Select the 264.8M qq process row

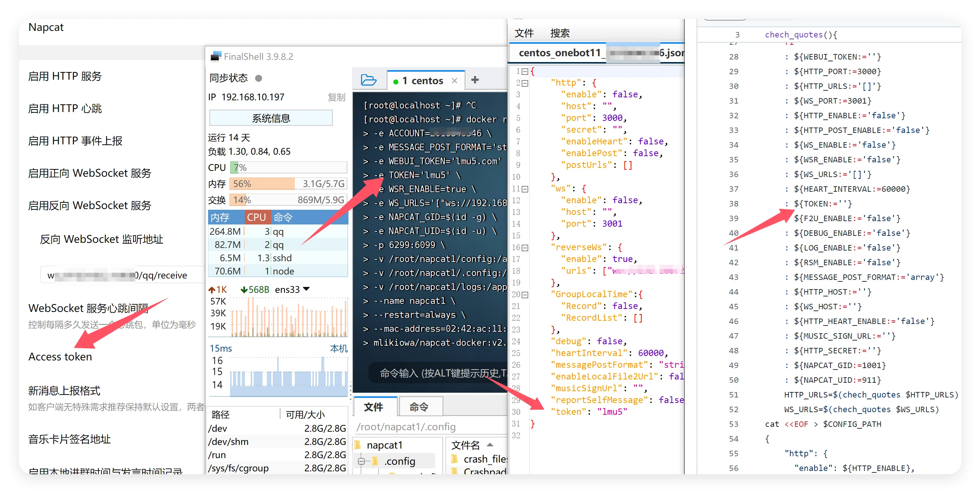[x=278, y=231]
